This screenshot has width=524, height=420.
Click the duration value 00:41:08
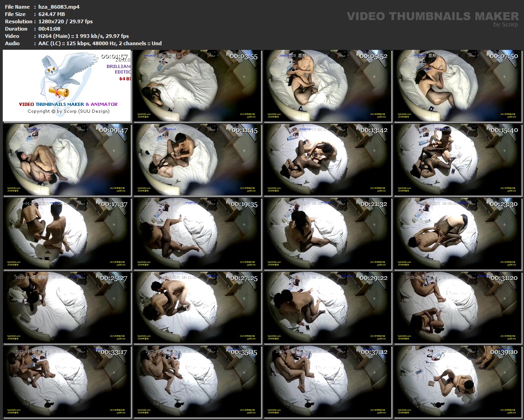49,29
